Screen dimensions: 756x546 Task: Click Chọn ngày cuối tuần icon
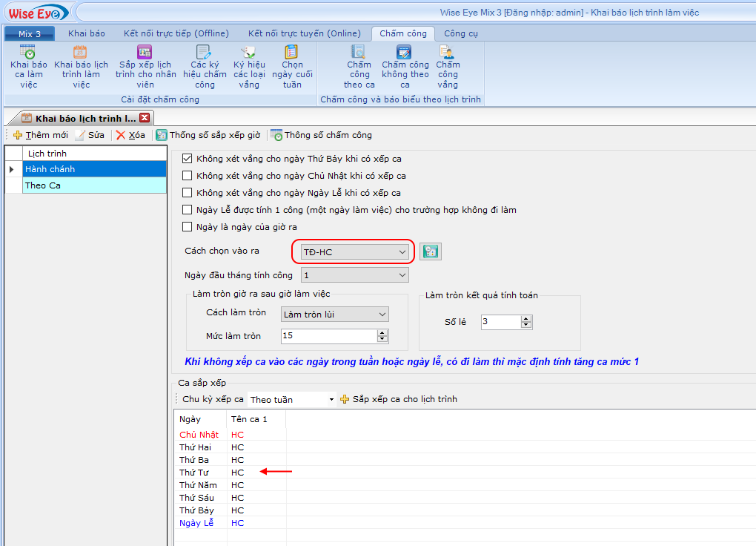tap(292, 53)
